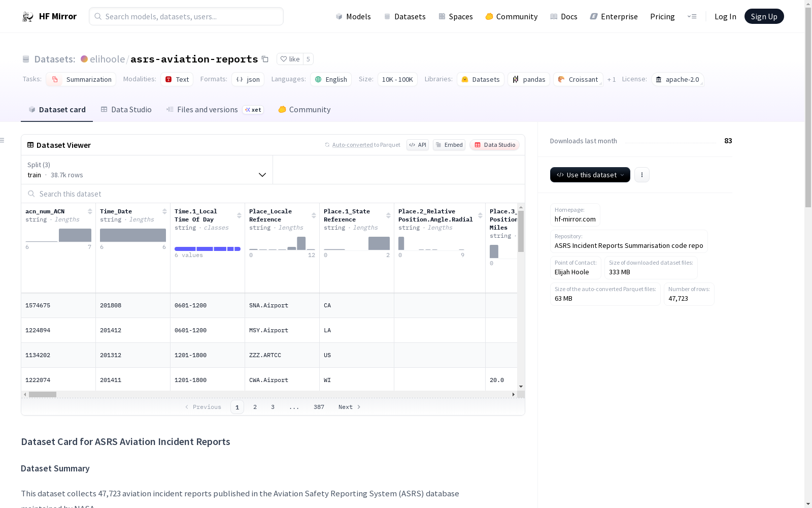Image resolution: width=812 pixels, height=508 pixels.
Task: Click the ZZZ.ARTCC cell
Action: click(x=282, y=355)
